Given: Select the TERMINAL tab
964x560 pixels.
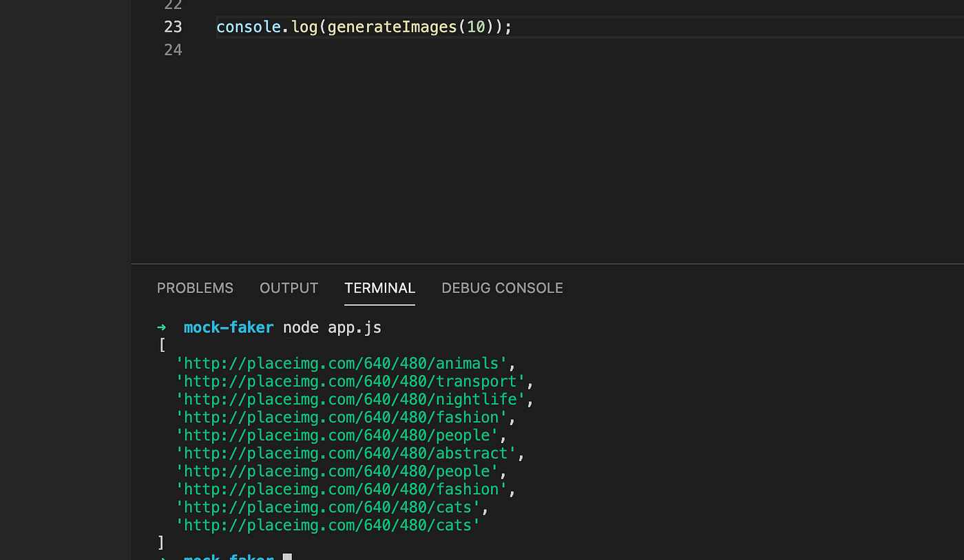Looking at the screenshot, I should 379,288.
